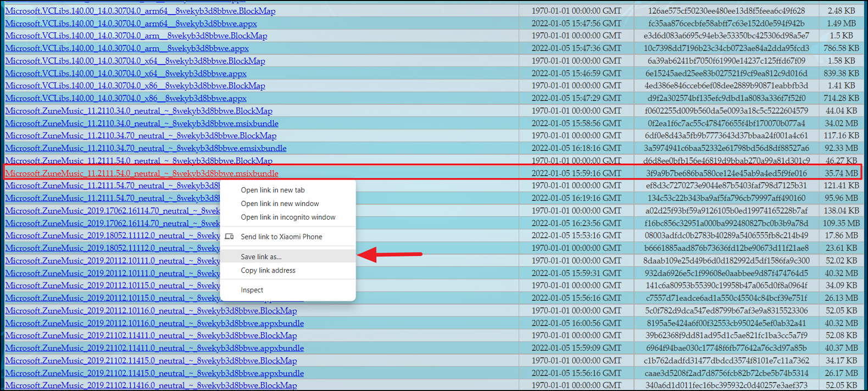Choose Open link in new window
868x391 pixels.
pyautogui.click(x=280, y=204)
